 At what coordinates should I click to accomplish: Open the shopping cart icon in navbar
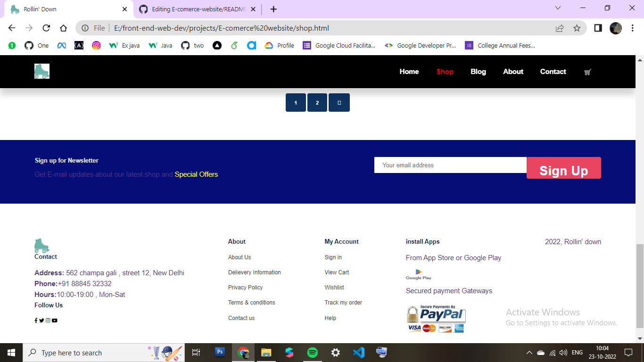(587, 72)
